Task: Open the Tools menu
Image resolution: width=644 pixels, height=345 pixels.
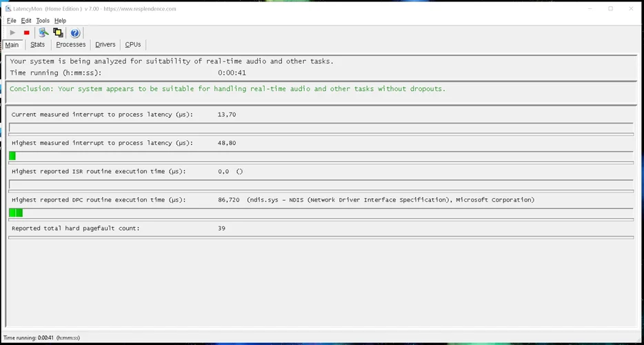Action: 43,21
